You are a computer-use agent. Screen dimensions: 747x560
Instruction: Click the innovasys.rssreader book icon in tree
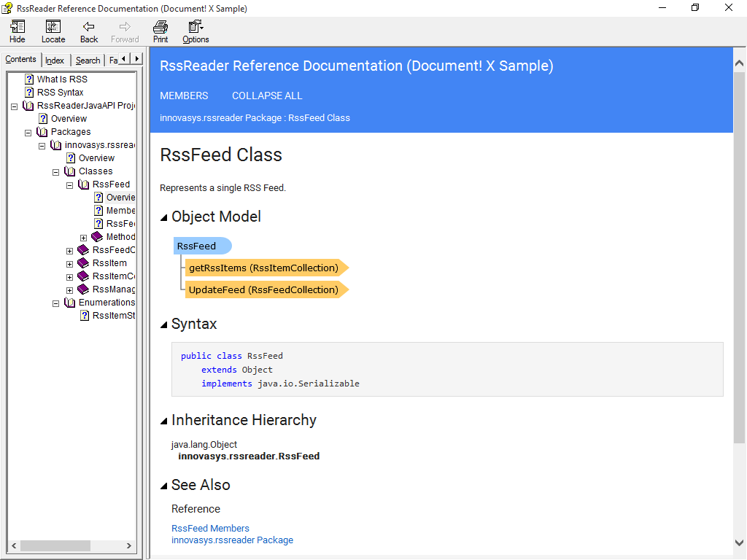56,145
